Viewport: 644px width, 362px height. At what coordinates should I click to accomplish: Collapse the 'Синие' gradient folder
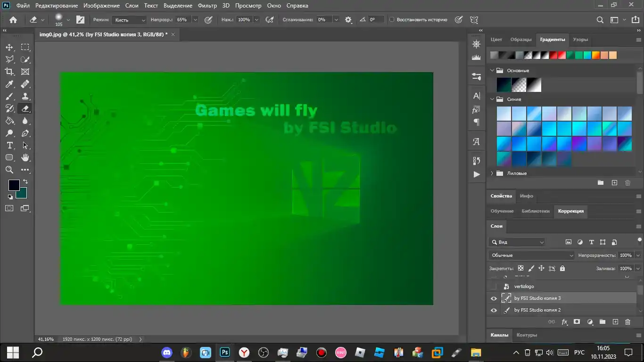(492, 99)
